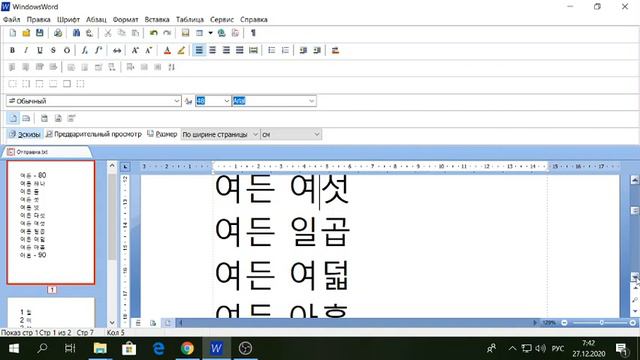640x360 pixels.
Task: Select justified text alignment
Action: tap(240, 50)
